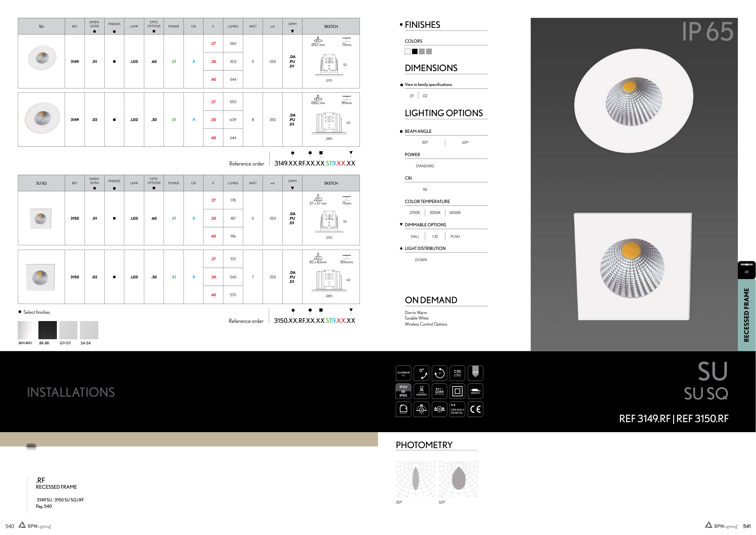Select the black color swatch under Colors

point(415,51)
